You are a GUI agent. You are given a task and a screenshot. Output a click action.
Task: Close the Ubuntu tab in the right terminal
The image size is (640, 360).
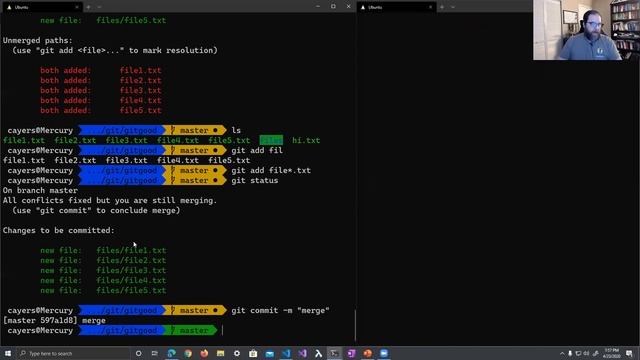point(430,7)
